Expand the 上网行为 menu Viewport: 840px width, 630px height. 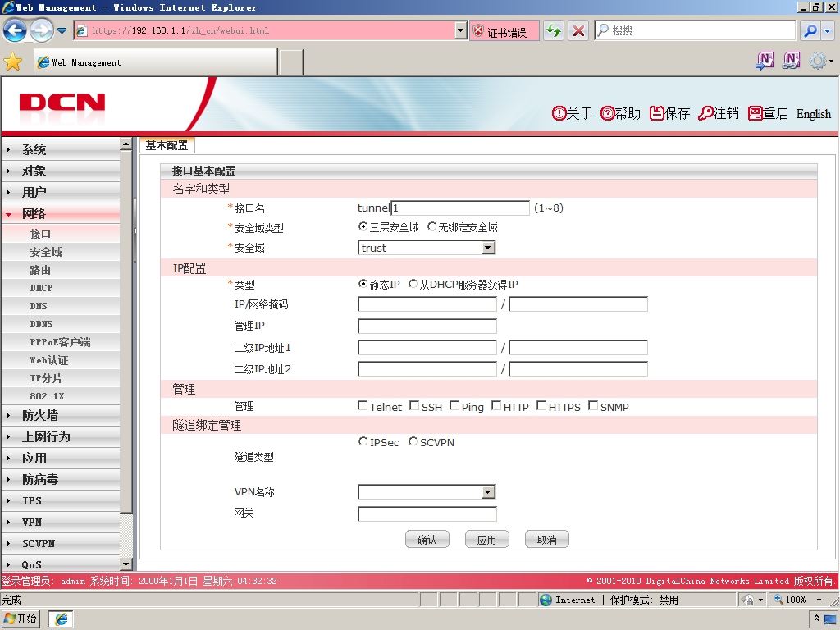(60, 436)
